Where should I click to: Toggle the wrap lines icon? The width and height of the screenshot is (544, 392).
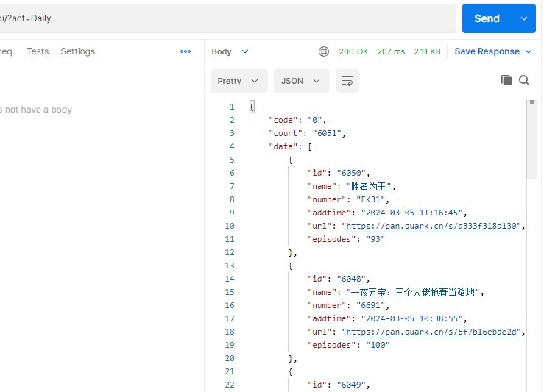tap(347, 81)
